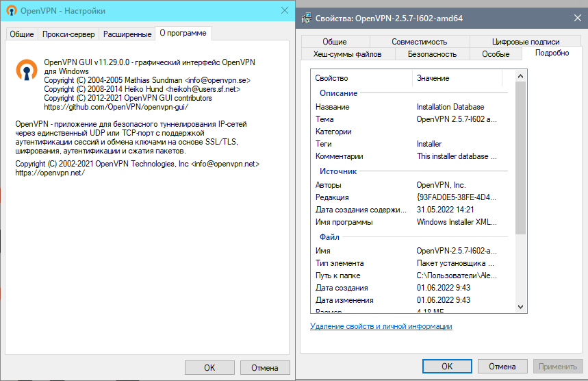Click the Файл group header

coord(329,237)
